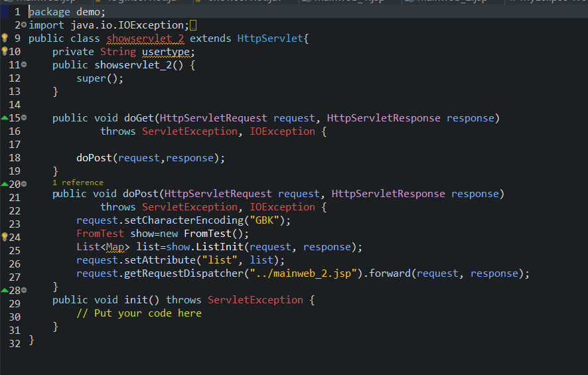Click the class name showservlet_2 on line 9
This screenshot has width=588, height=375.
[x=145, y=38]
